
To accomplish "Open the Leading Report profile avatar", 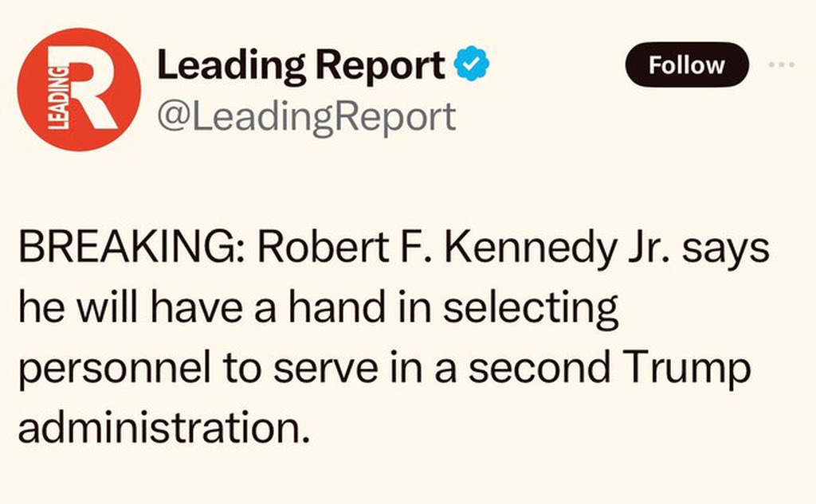I will coord(79,89).
